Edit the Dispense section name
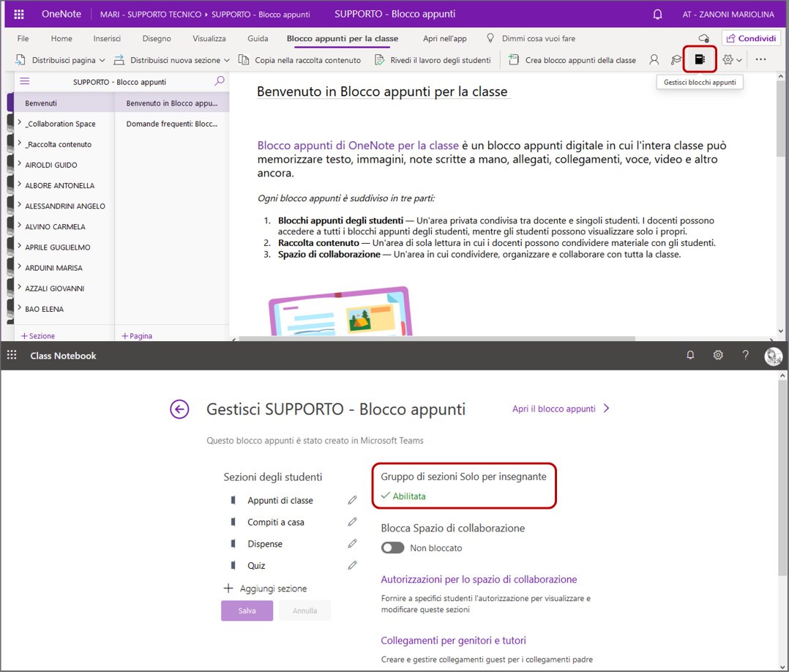 (352, 544)
